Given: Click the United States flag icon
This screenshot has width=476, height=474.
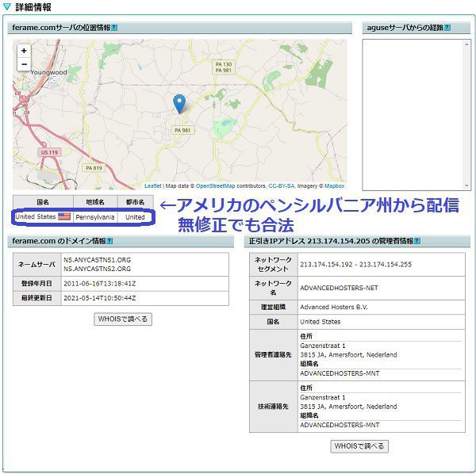Looking at the screenshot, I should click(64, 216).
